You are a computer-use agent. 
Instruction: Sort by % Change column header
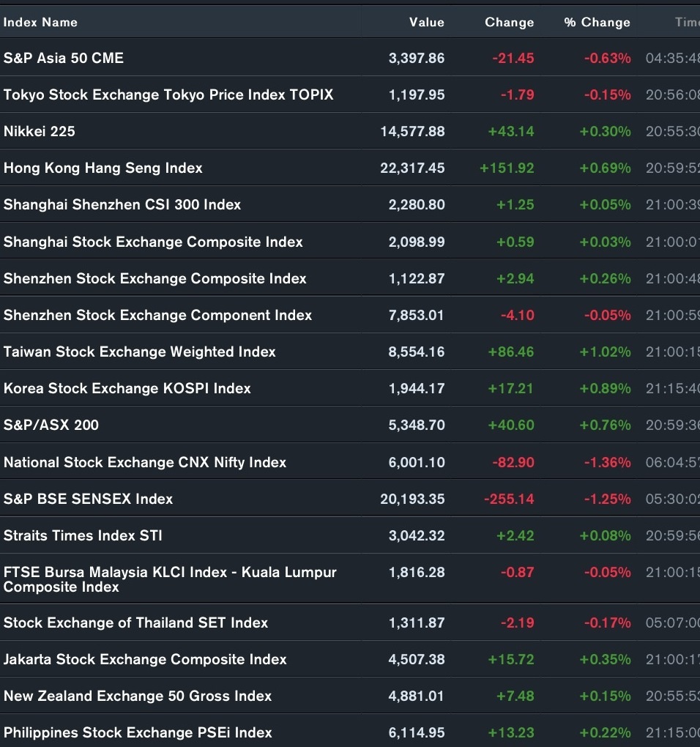pyautogui.click(x=597, y=23)
